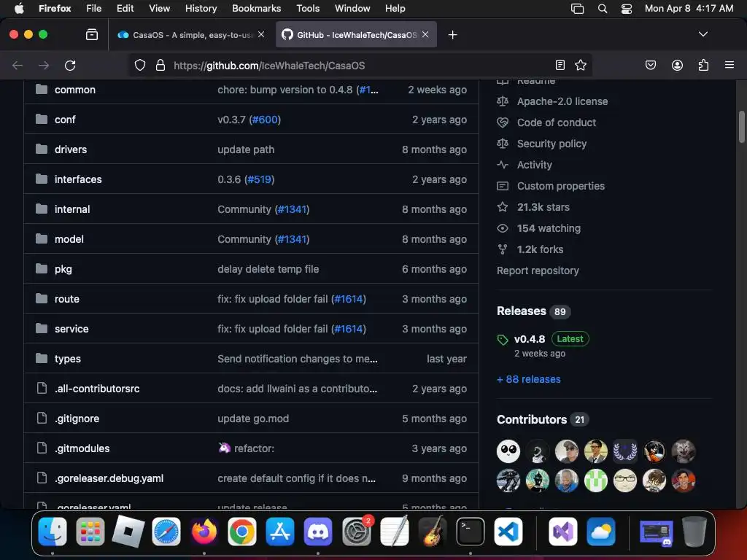Open App Store from the dock
Image resolution: width=747 pixels, height=560 pixels.
[x=280, y=532]
